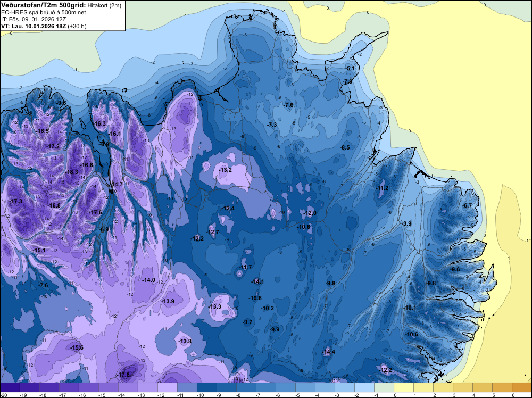The width and height of the screenshot is (532, 398).
Task: Click the temperature value -8.5
Action: [345, 147]
